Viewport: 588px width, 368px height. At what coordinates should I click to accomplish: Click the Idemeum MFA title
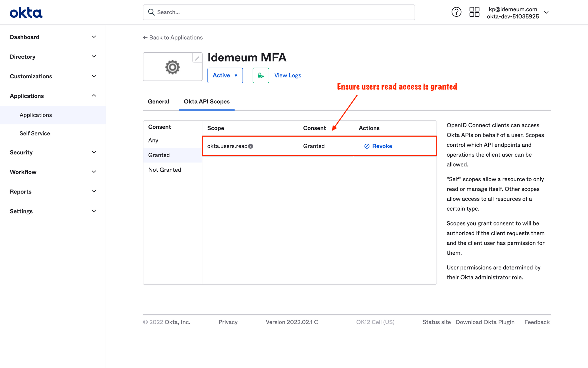tap(247, 57)
